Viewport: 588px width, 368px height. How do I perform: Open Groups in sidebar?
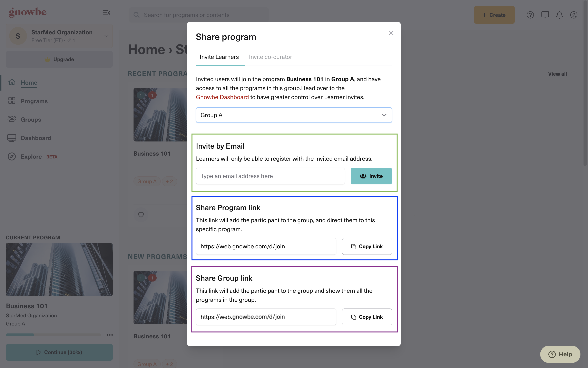pyautogui.click(x=31, y=120)
